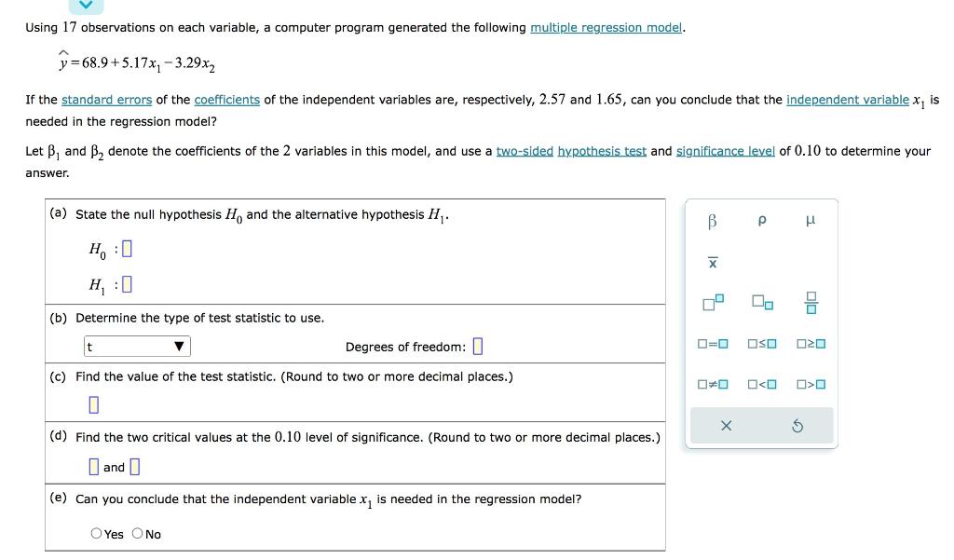Select the superscript template icon

tap(712, 304)
